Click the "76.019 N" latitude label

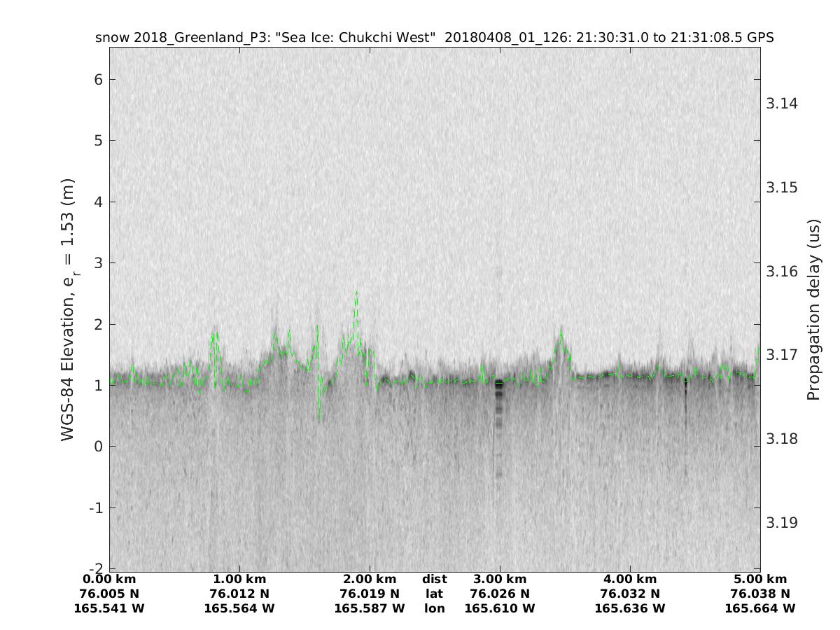coord(370,594)
